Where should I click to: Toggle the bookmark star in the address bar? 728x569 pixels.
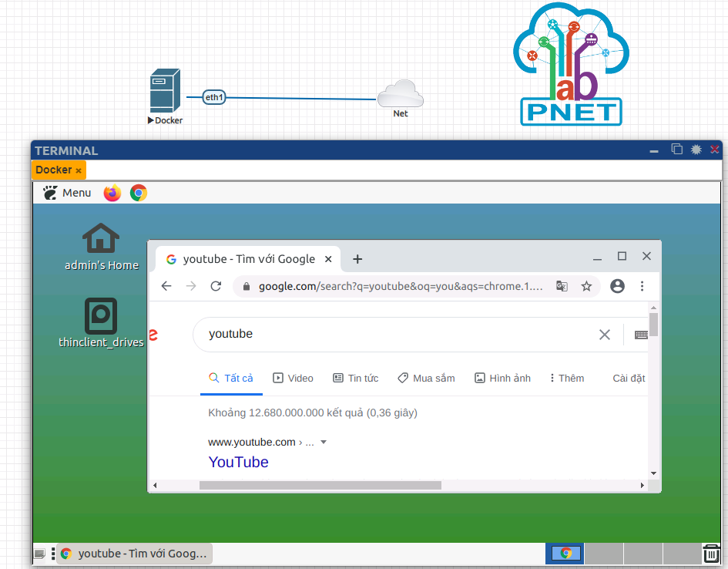[586, 286]
